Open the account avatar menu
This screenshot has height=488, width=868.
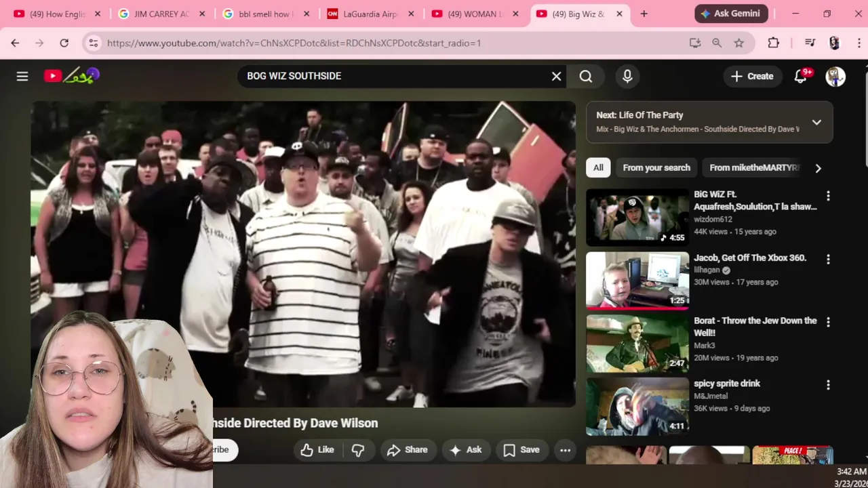(835, 76)
